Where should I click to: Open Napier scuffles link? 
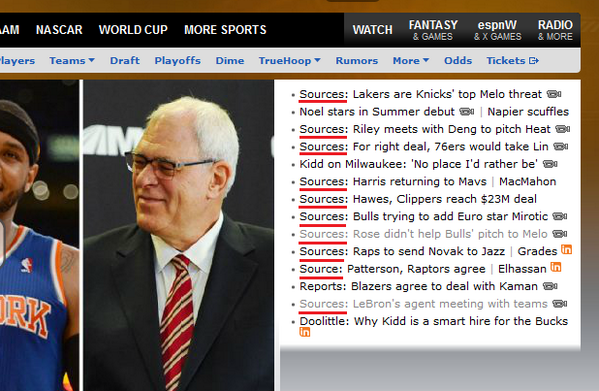(x=528, y=111)
